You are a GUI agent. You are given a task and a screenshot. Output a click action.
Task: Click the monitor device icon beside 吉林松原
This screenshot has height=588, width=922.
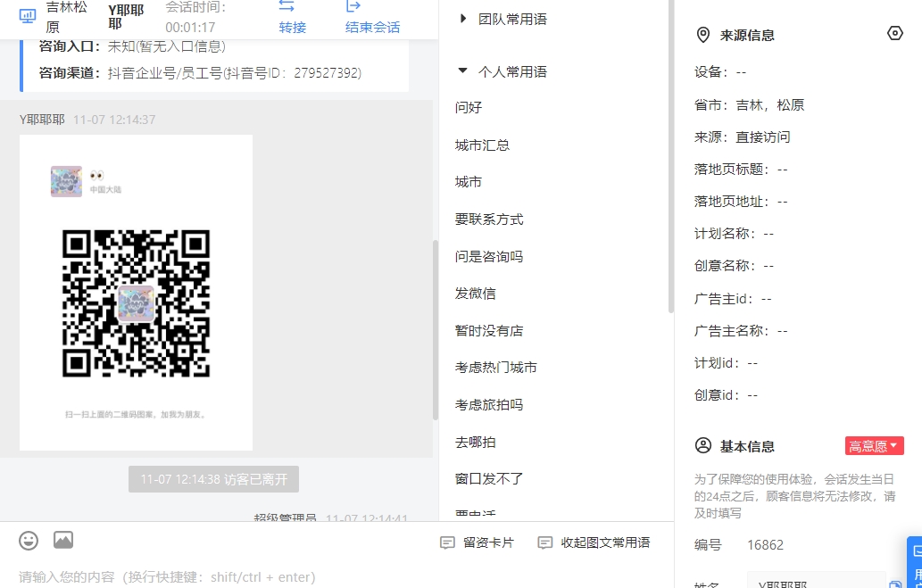click(x=28, y=16)
